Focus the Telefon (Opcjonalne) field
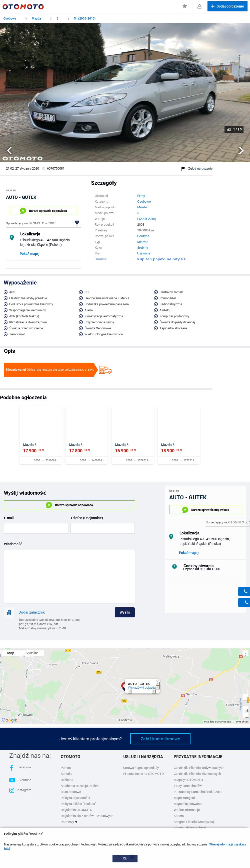250x868 pixels. [x=102, y=528]
